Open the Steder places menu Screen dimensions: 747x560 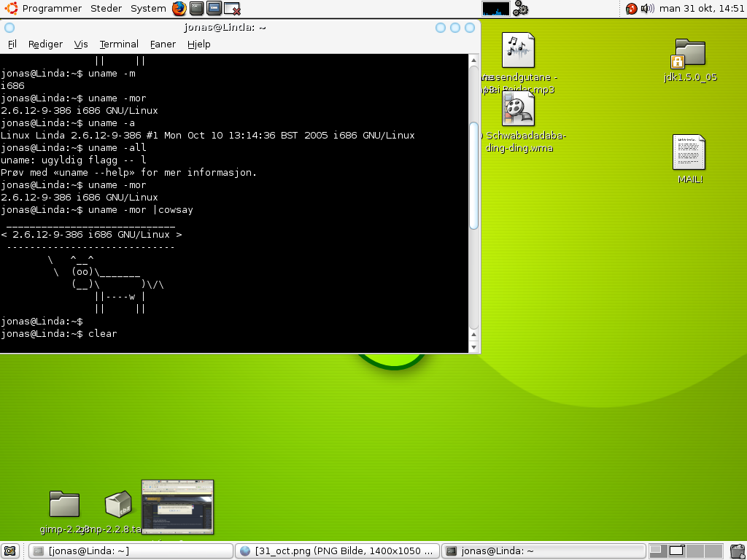[x=107, y=9]
